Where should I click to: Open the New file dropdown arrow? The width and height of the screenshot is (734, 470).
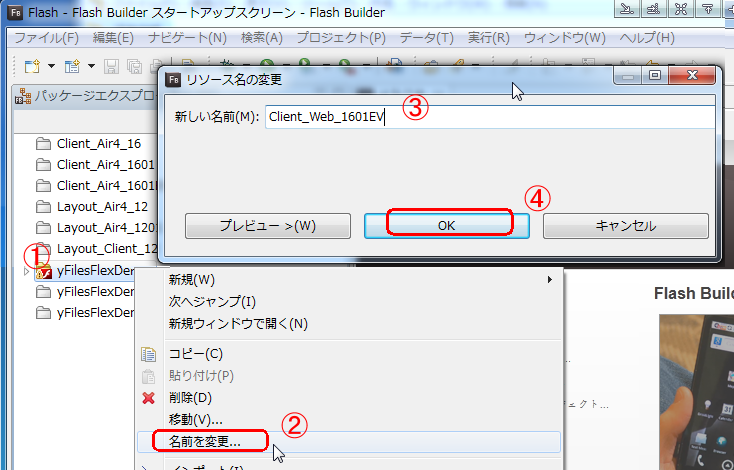click(51, 66)
